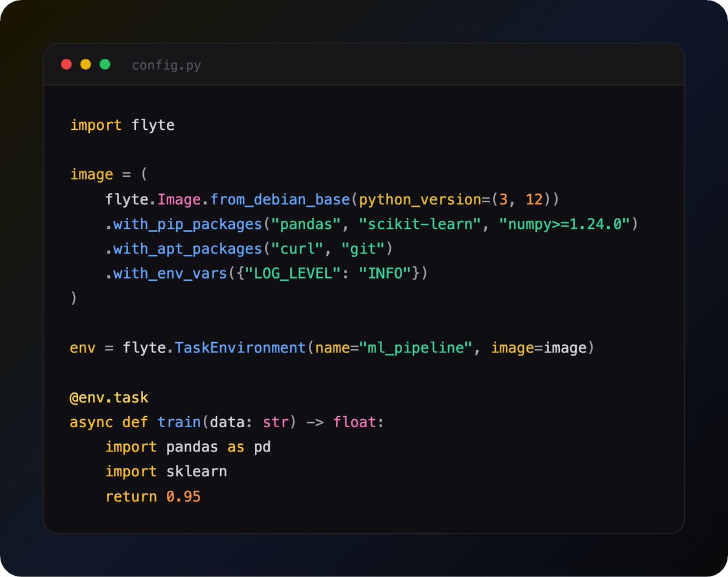This screenshot has height=577, width=728.
Task: Click the "pandas" string in pip packages
Action: (x=305, y=224)
